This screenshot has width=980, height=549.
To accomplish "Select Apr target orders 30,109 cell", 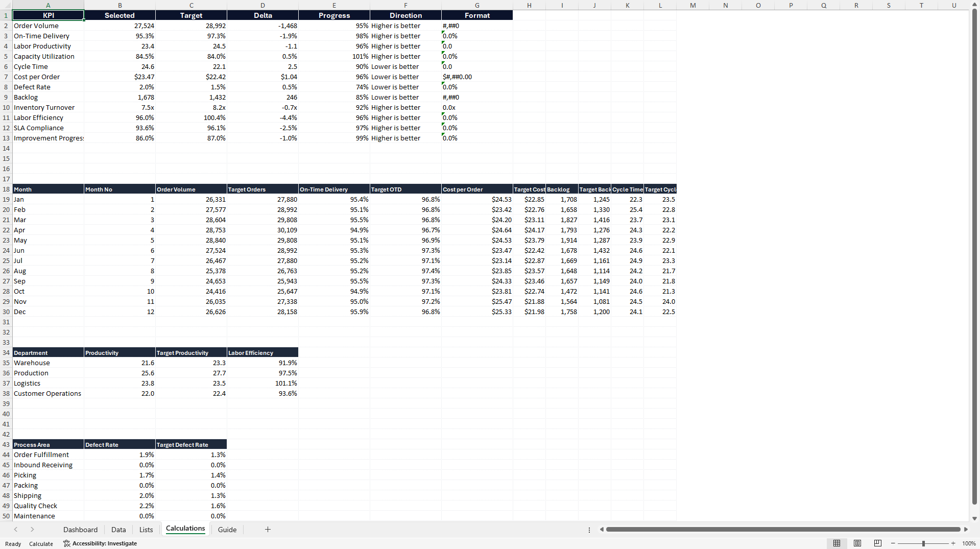I will click(x=262, y=230).
